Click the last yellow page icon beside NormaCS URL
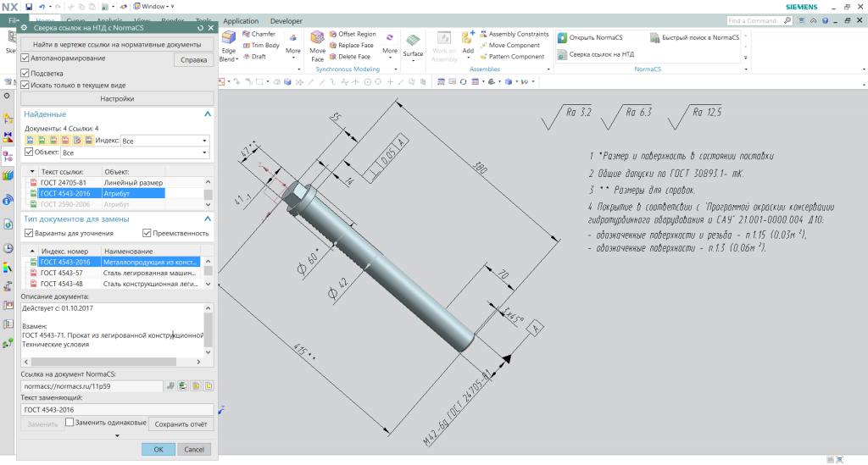Screen dimensions: 868x465 click(x=209, y=386)
